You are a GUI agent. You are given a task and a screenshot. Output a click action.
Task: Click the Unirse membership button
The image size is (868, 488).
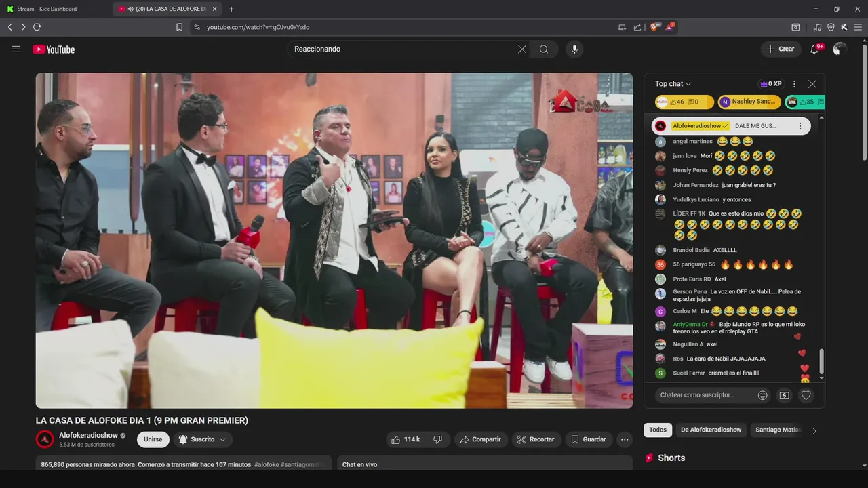pyautogui.click(x=153, y=439)
